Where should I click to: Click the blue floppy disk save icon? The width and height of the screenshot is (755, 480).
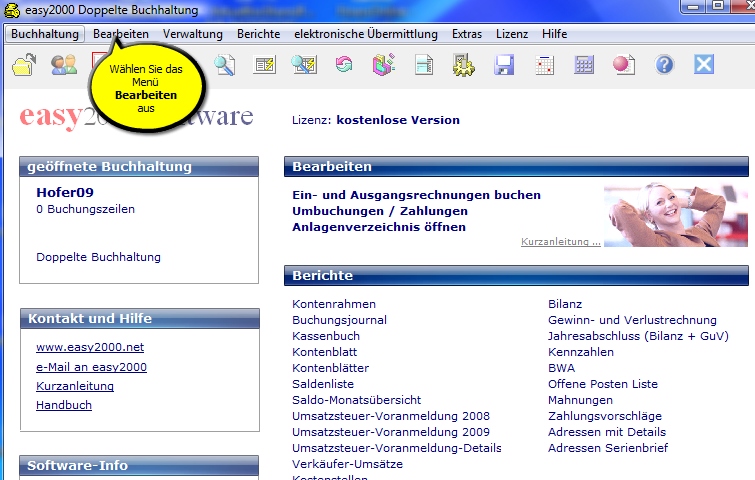[x=504, y=65]
